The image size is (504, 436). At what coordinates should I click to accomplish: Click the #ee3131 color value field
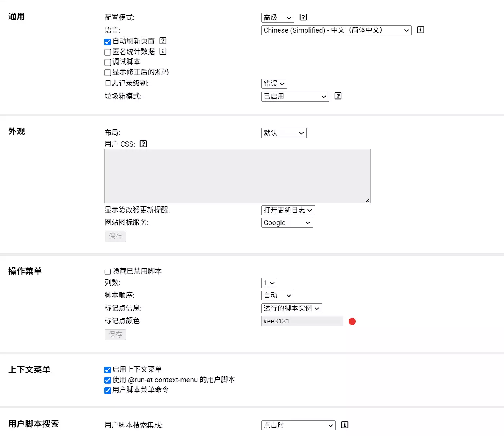(x=302, y=321)
